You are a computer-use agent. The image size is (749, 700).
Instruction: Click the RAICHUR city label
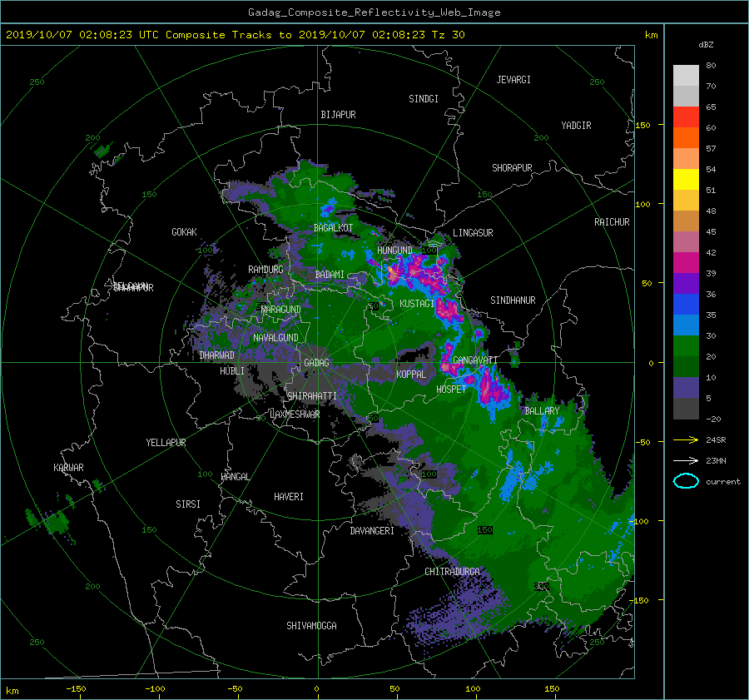click(612, 222)
